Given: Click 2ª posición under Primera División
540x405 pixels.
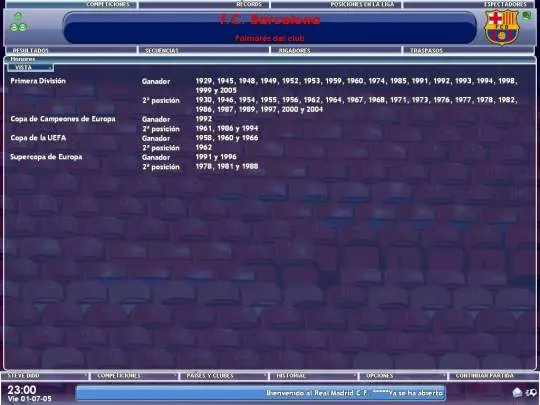Looking at the screenshot, I should pyautogui.click(x=161, y=101).
